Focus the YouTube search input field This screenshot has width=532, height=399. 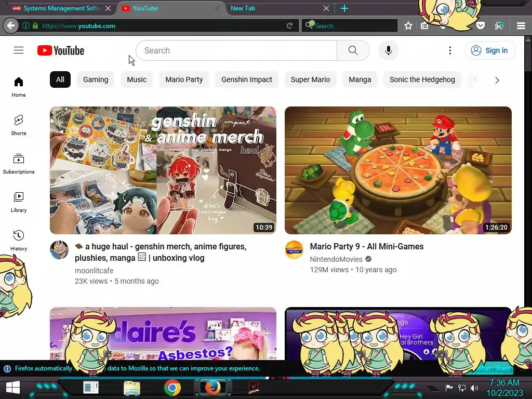(236, 50)
